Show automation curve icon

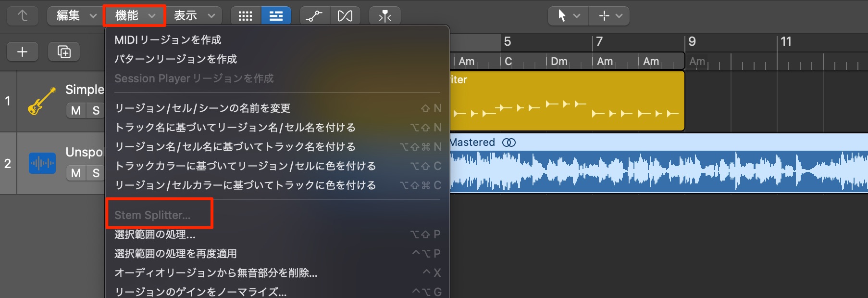tap(314, 15)
